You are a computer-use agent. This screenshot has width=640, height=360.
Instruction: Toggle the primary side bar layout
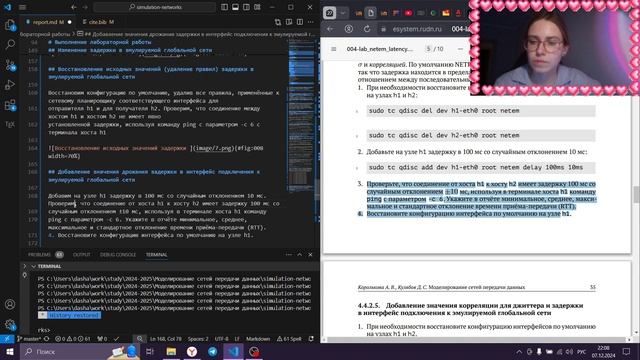224,7
